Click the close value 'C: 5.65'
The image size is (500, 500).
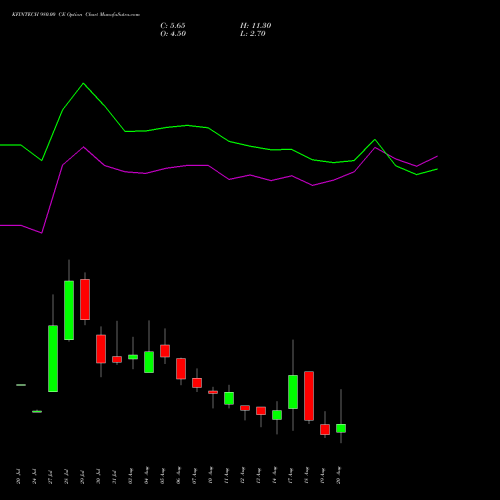pyautogui.click(x=173, y=26)
